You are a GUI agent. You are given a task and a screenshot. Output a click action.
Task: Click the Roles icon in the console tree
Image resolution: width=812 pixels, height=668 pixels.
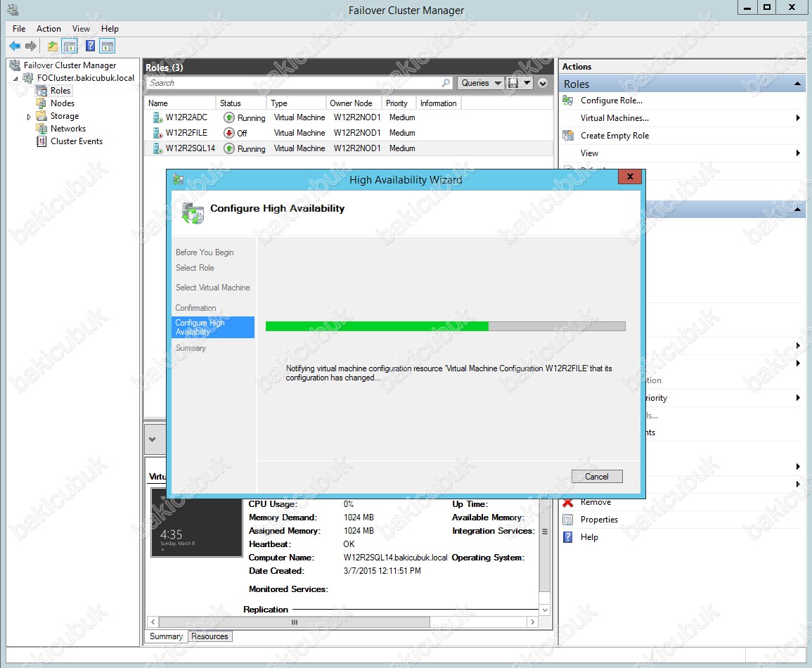[x=41, y=91]
